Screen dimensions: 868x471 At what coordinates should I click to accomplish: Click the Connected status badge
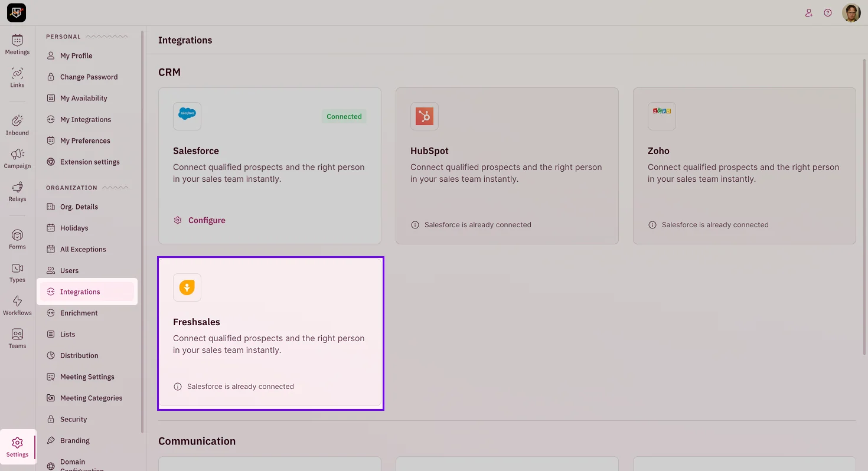(344, 116)
